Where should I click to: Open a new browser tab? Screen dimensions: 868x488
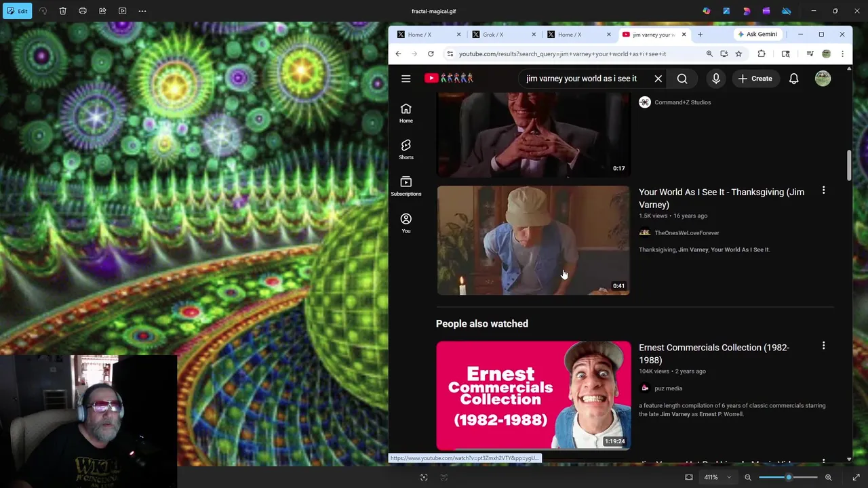coord(700,35)
